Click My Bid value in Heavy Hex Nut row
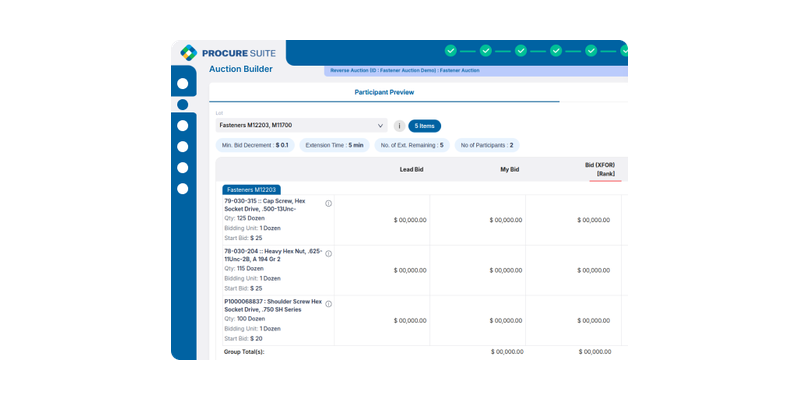 click(x=506, y=270)
